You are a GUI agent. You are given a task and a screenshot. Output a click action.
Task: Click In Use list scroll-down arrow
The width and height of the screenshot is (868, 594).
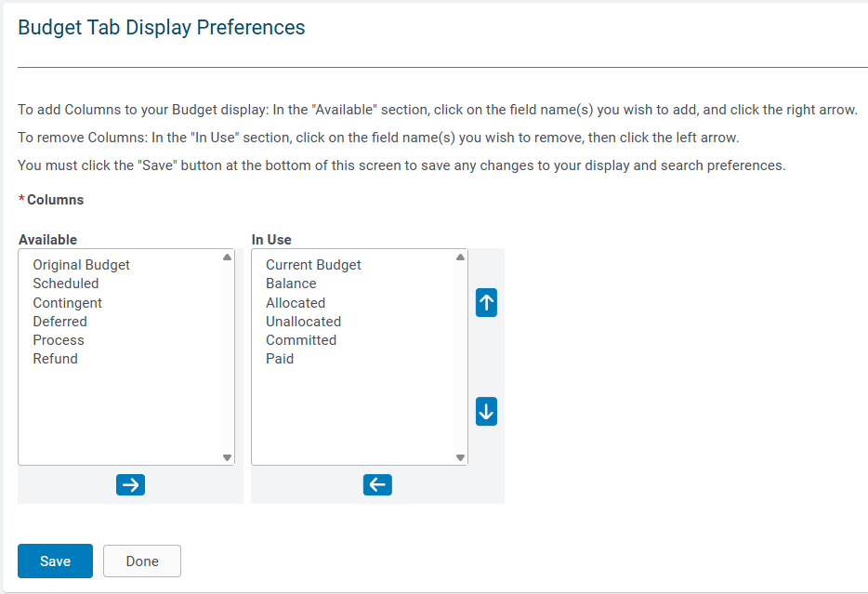click(460, 458)
